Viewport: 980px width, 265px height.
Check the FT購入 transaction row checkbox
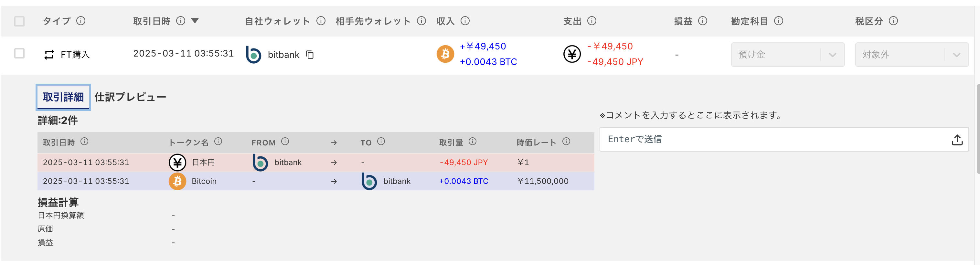point(19,54)
